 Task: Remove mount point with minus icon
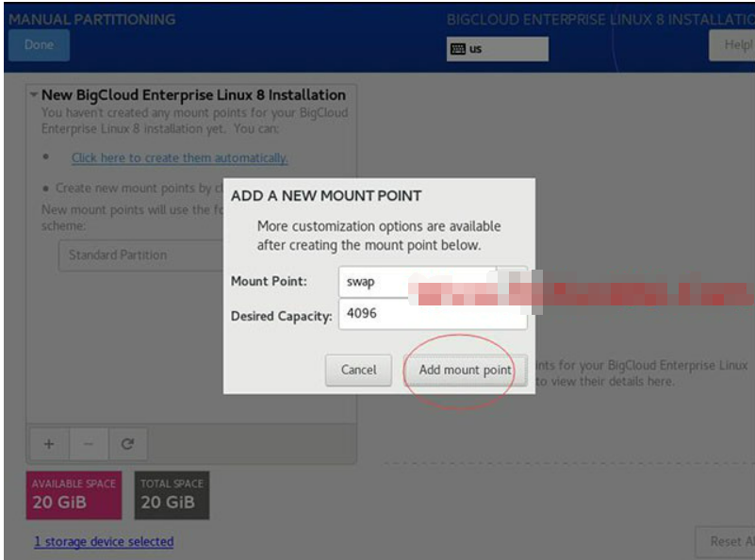coord(89,443)
